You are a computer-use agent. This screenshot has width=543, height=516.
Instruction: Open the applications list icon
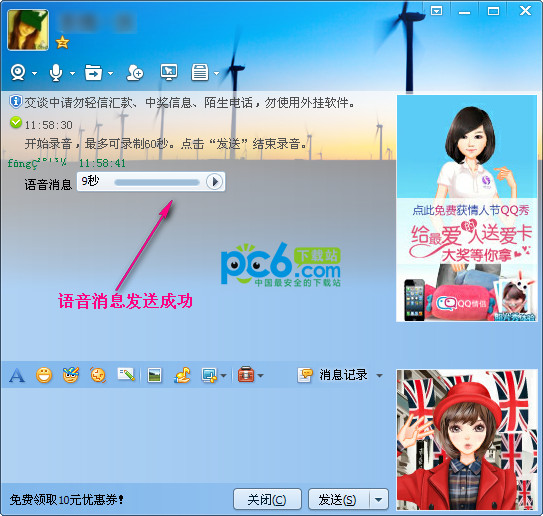(x=200, y=72)
